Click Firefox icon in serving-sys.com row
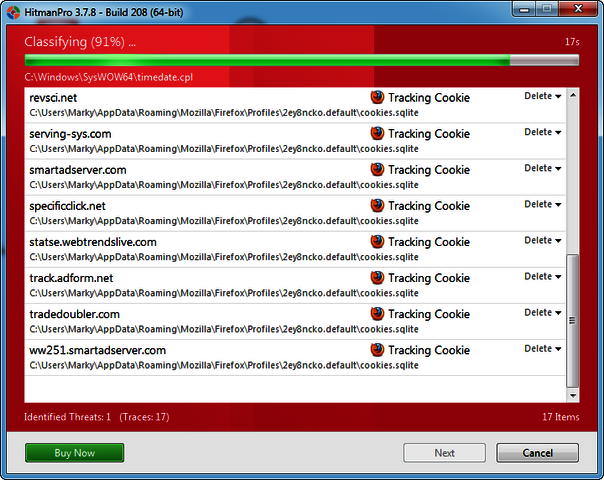Viewport: 604px width, 480px height. pyautogui.click(x=377, y=134)
